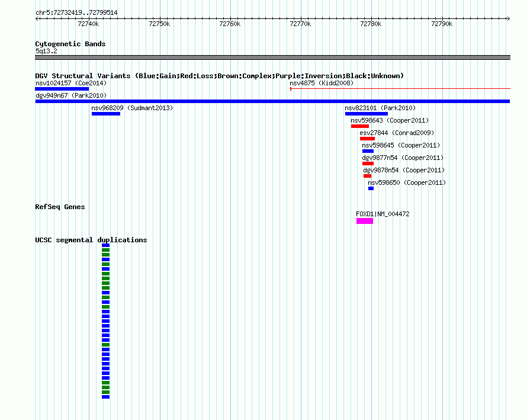The height and width of the screenshot is (420, 527).
Task: Open the nsv968209 (Sudmant2013) label
Action: [132, 108]
